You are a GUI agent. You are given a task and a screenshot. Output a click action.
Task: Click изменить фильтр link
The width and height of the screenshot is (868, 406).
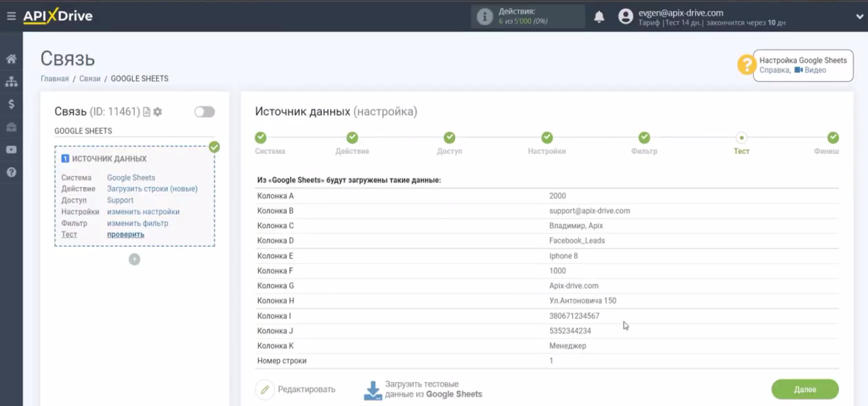tap(137, 224)
